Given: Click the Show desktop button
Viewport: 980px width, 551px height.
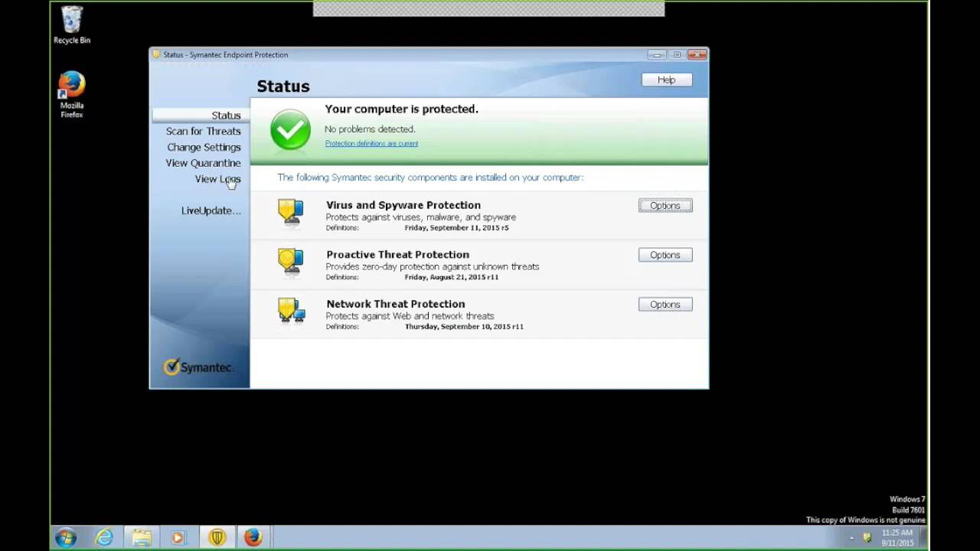Looking at the screenshot, I should pyautogui.click(x=925, y=538).
